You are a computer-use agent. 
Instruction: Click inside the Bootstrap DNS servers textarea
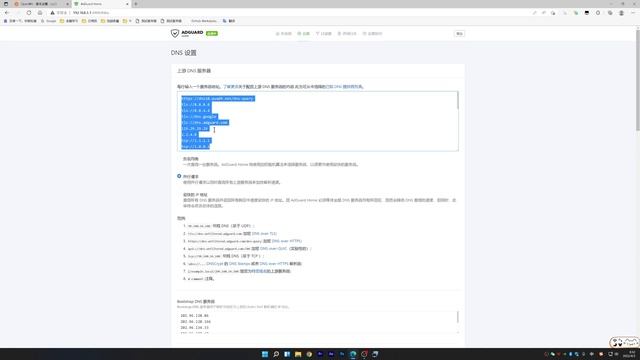[x=318, y=322]
